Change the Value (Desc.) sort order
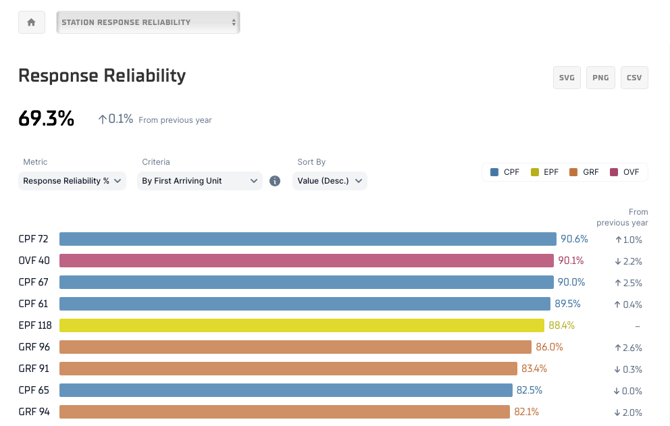Viewport: 670px width, 426px height. pyautogui.click(x=330, y=181)
